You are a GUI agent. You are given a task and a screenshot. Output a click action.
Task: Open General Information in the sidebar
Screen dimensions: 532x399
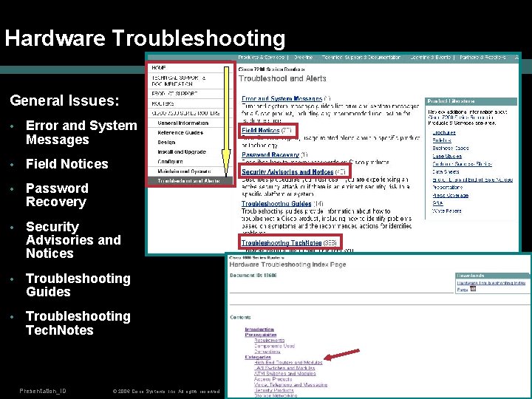[183, 123]
